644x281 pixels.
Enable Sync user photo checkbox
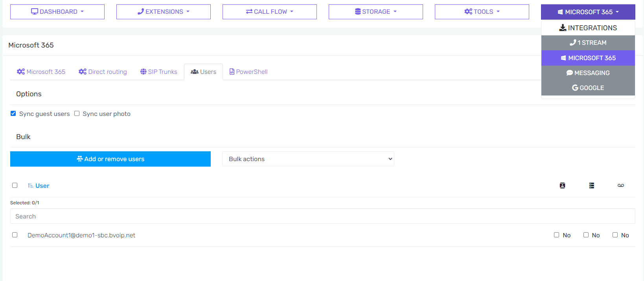77,114
